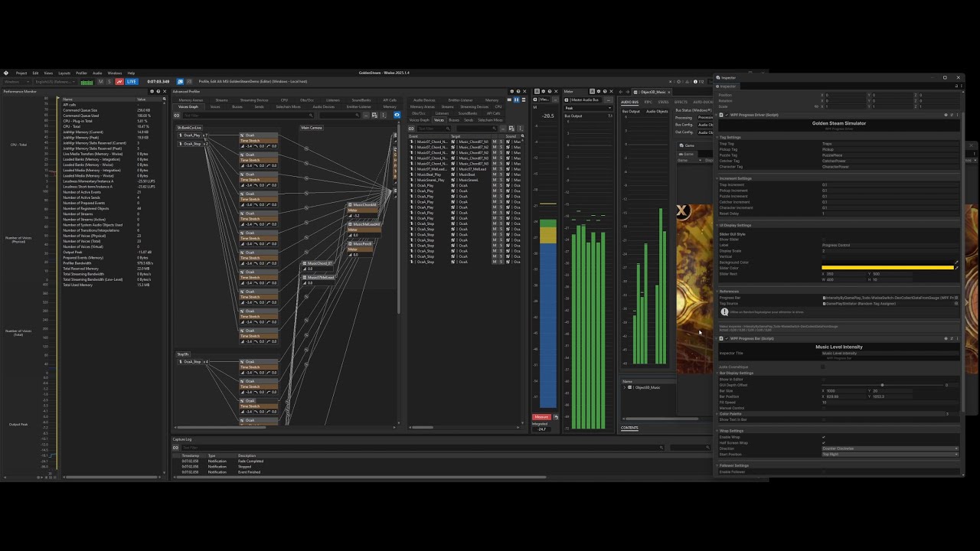Viewport: 980px width, 551px height.
Task: Toggle the blue eye visibility button
Action: click(x=397, y=115)
